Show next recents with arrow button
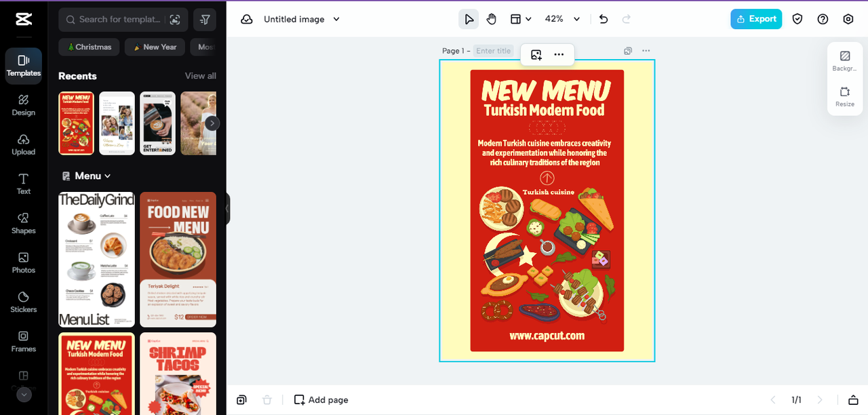Image resolution: width=868 pixels, height=415 pixels. point(212,123)
